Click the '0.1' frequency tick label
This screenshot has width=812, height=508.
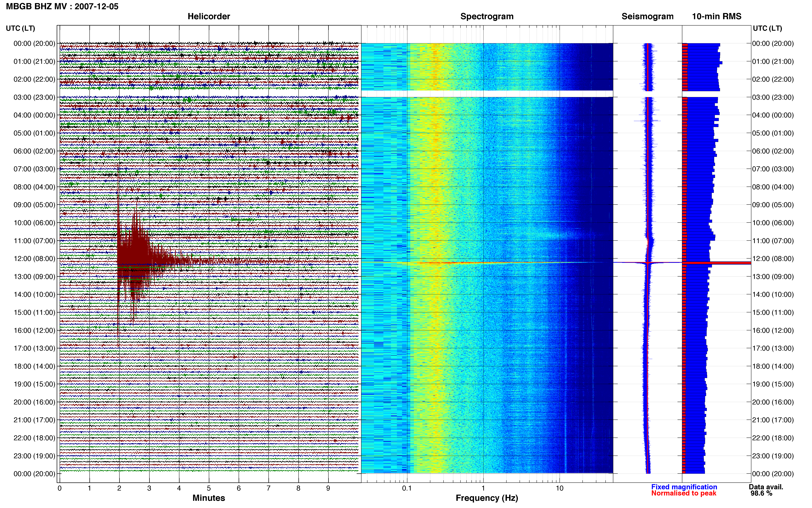coord(407,488)
